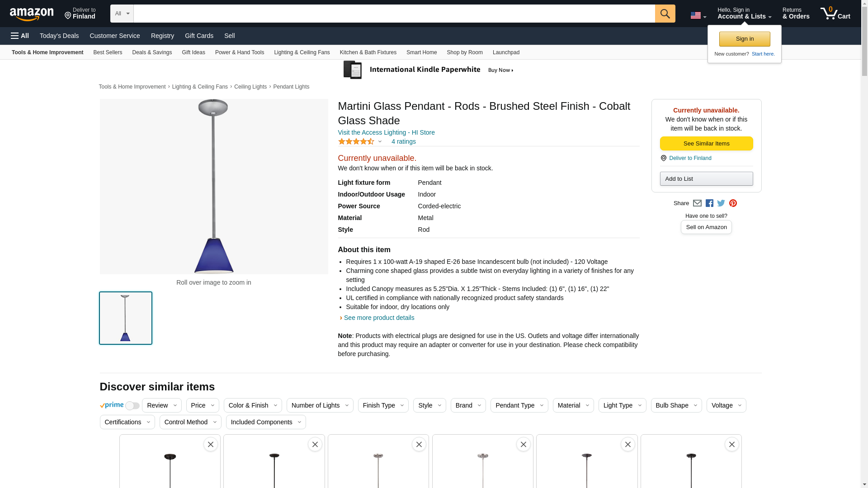868x488 pixels.
Task: Click the magnifying glass search button
Action: 665,14
